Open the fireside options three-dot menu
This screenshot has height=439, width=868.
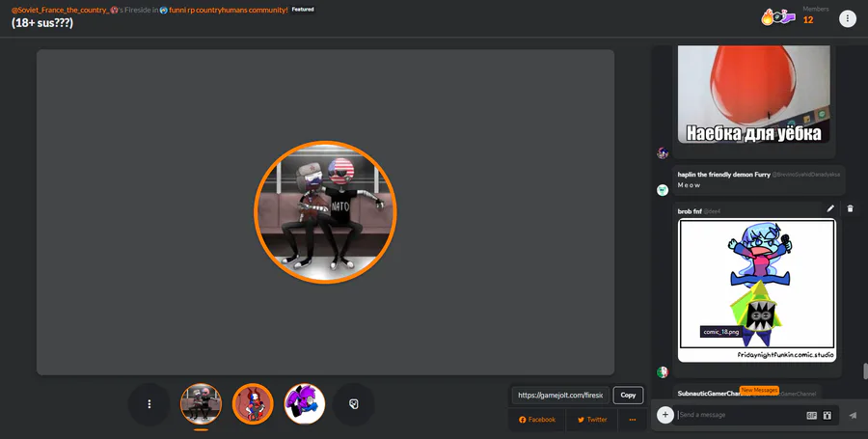click(x=848, y=19)
